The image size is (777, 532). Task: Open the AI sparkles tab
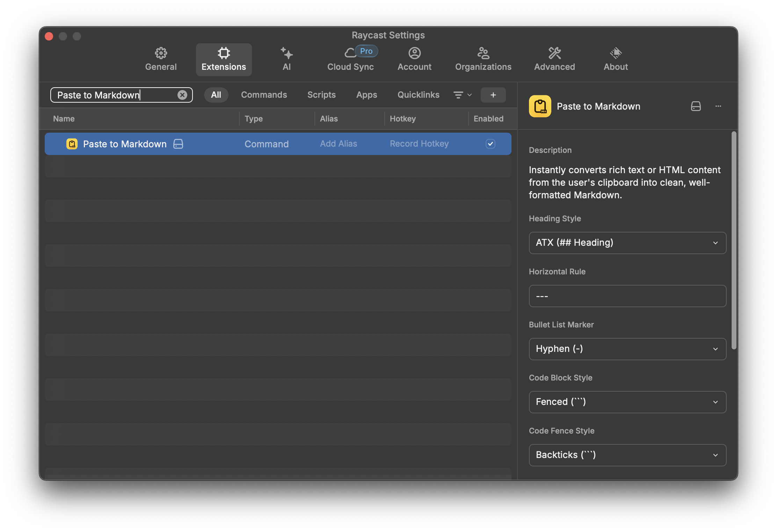click(x=286, y=59)
